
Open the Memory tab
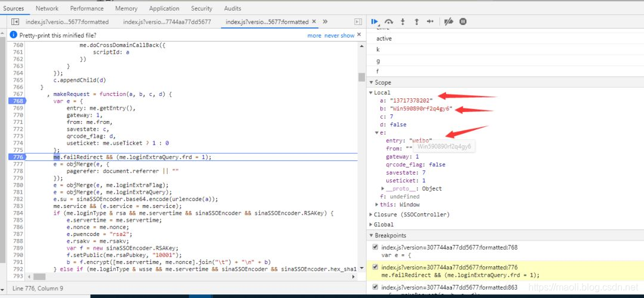pyautogui.click(x=126, y=8)
